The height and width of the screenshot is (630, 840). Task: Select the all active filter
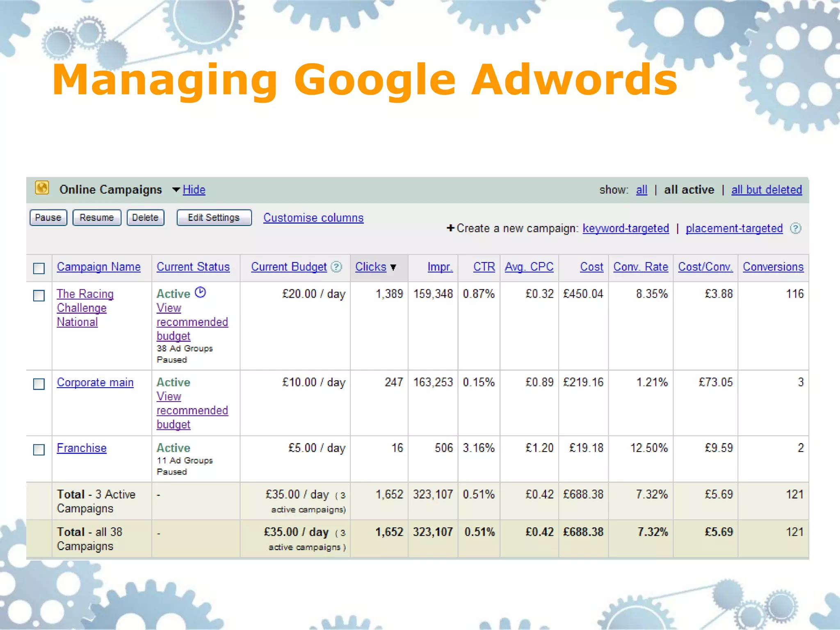(x=689, y=189)
